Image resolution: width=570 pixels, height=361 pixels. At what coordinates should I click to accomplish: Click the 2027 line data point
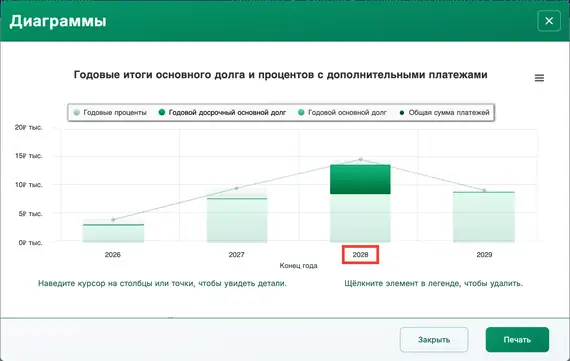[x=237, y=188]
